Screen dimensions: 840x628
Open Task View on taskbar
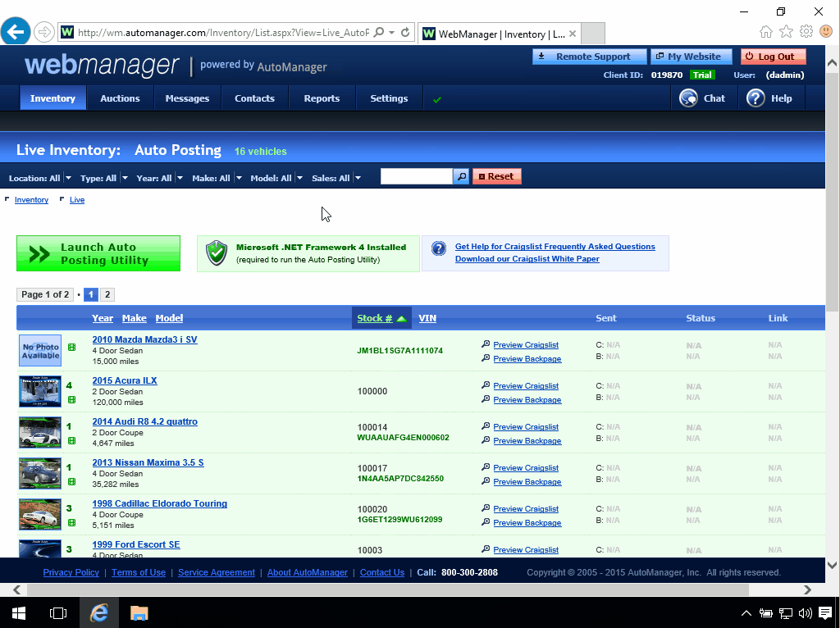(x=58, y=613)
